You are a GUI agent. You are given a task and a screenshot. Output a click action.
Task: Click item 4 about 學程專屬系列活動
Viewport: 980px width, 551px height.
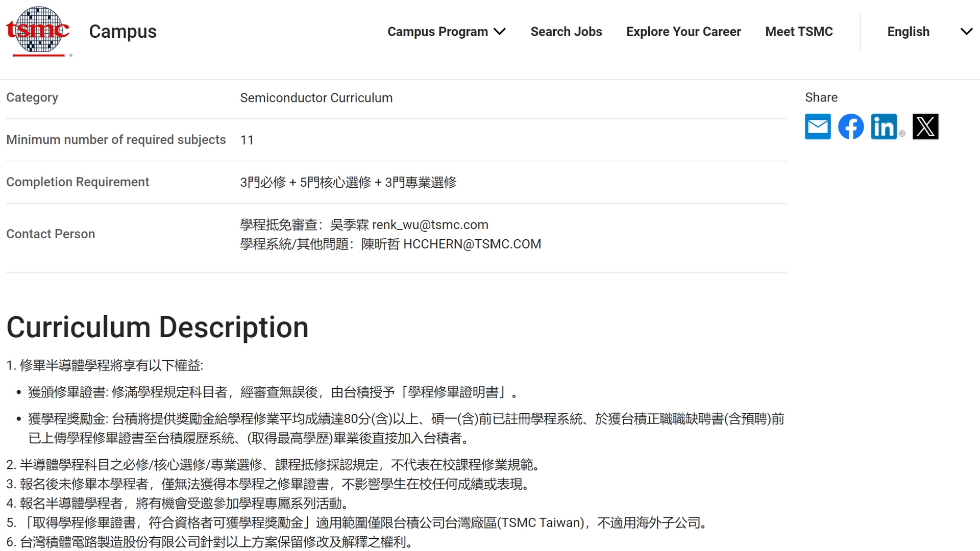pos(177,504)
